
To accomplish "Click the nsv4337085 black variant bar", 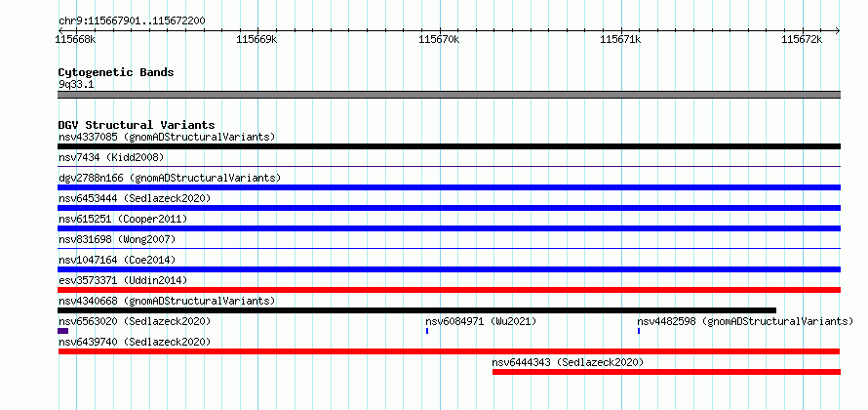I will click(449, 146).
